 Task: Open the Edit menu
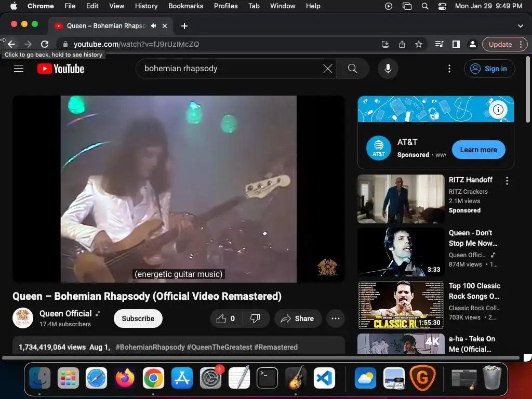click(92, 6)
